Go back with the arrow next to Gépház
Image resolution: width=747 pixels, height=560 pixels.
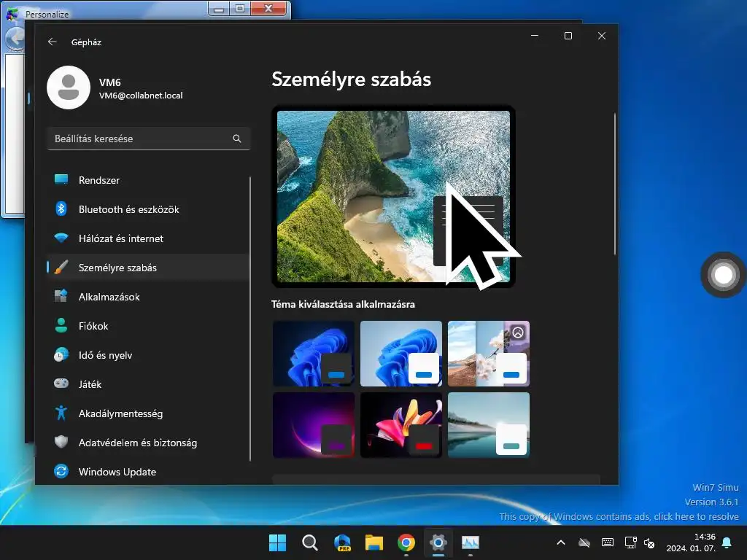pyautogui.click(x=53, y=42)
